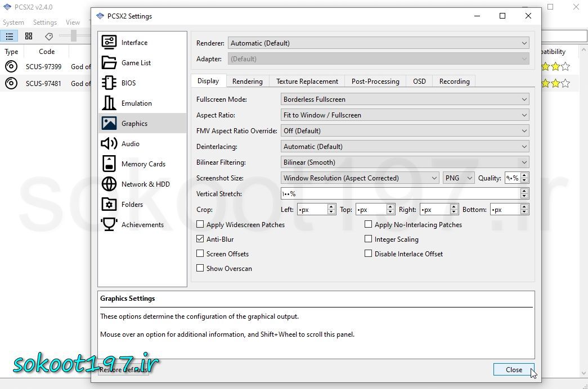Open the Interface settings icon
588x389 pixels.
[109, 42]
